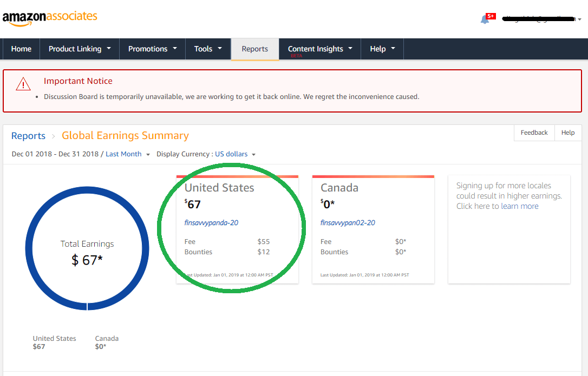Click the Reports breadcrumb link
588x376 pixels.
point(28,136)
